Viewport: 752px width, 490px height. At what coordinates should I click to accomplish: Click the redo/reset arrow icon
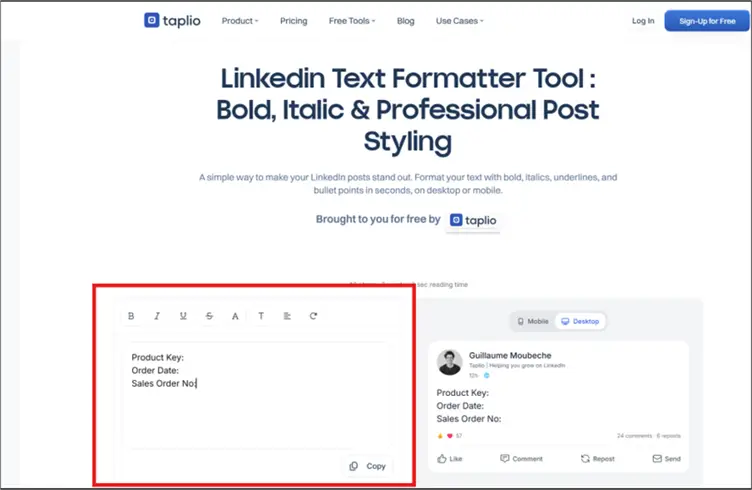313,316
